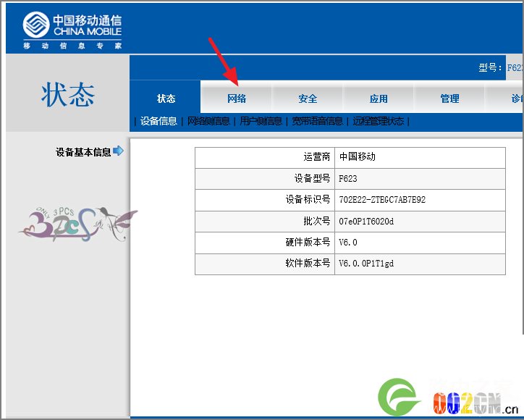Open the 网络侧信息 submenu link
Image resolution: width=524 pixels, height=420 pixels.
point(208,121)
